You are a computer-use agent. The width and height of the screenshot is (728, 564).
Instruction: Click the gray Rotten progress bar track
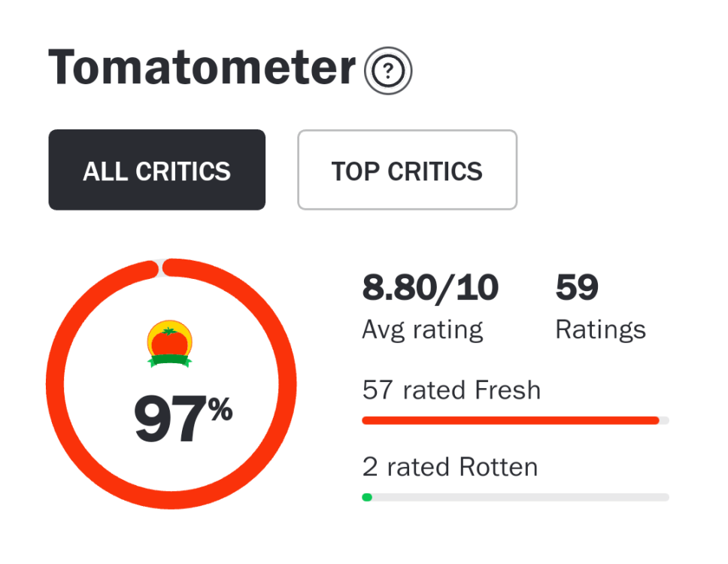pos(519,497)
